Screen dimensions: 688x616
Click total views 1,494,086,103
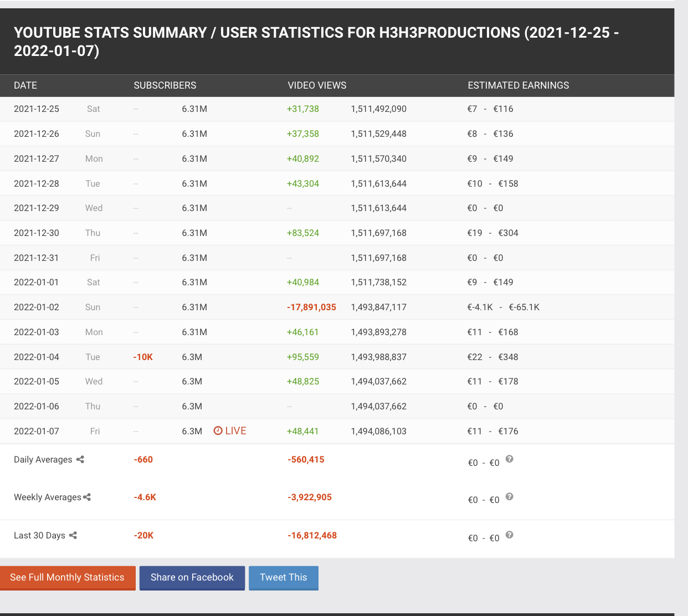[379, 432]
